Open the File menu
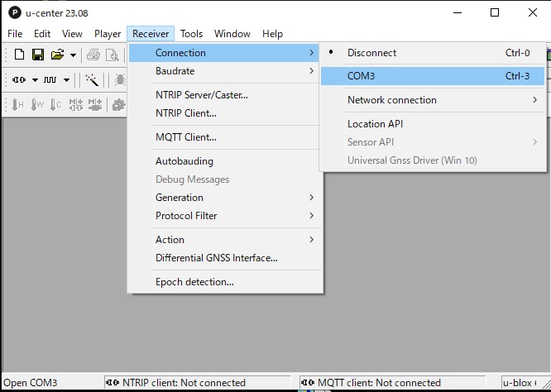The image size is (551, 392). pyautogui.click(x=15, y=34)
